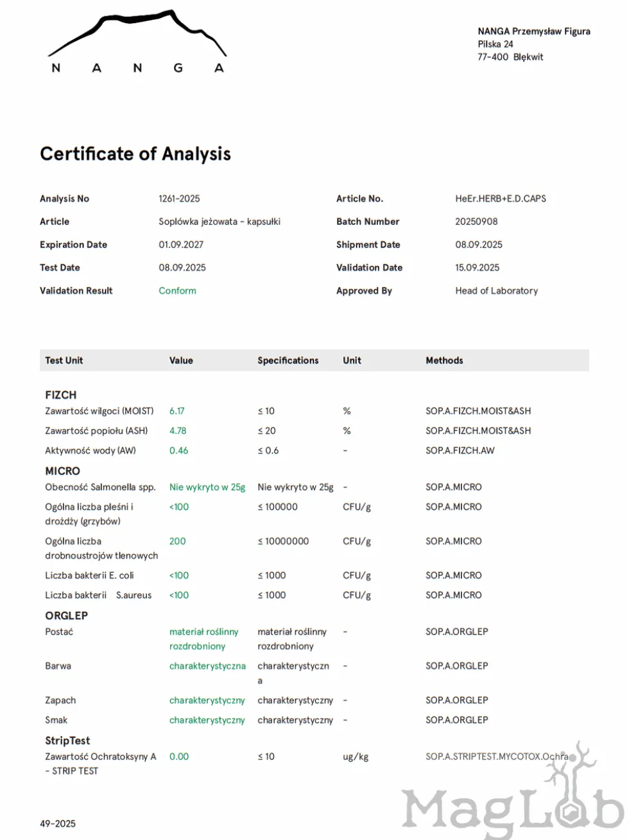Select the green Salmonella result 'Nie wykryto w 25g'
Image resolution: width=629 pixels, height=840 pixels.
point(207,487)
